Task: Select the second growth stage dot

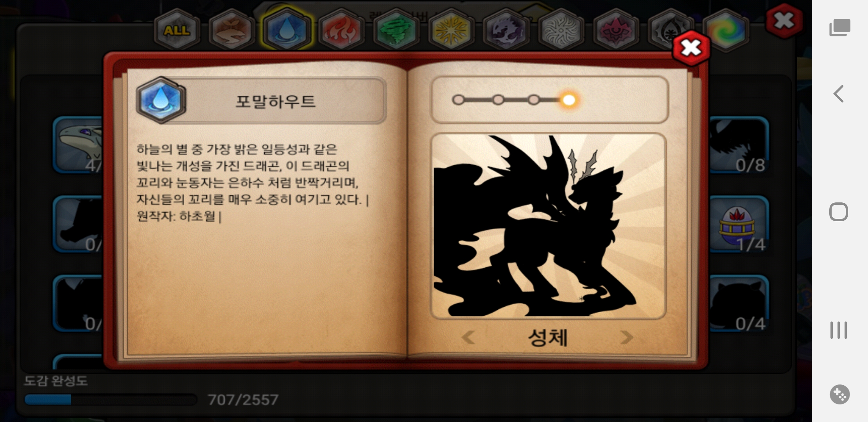Action: [498, 100]
